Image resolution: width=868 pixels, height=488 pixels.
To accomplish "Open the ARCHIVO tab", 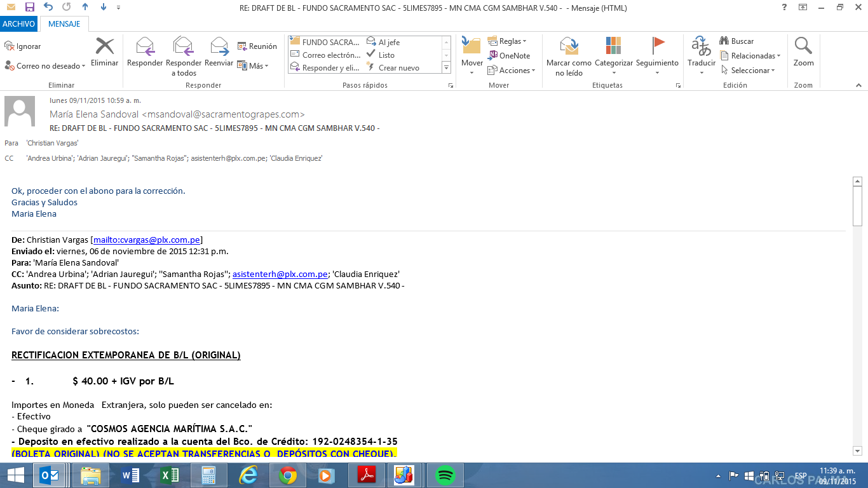I will tap(18, 24).
